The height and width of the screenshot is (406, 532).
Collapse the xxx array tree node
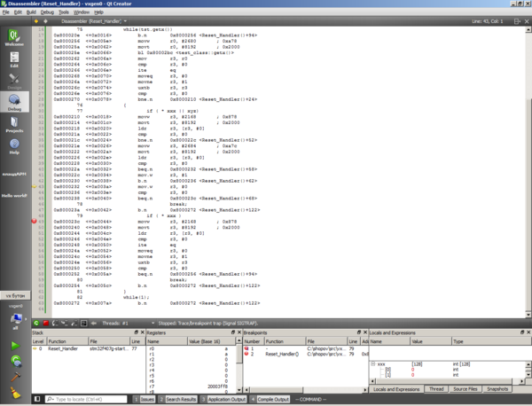pos(373,364)
